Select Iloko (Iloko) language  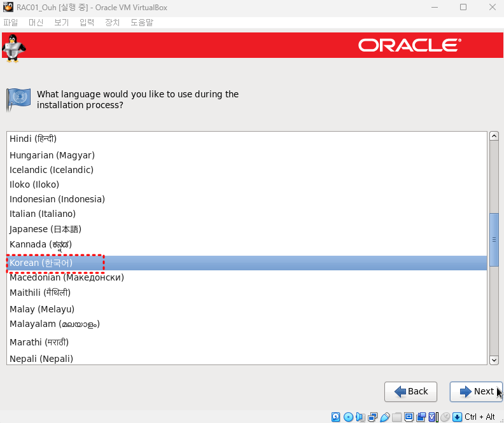click(x=247, y=184)
